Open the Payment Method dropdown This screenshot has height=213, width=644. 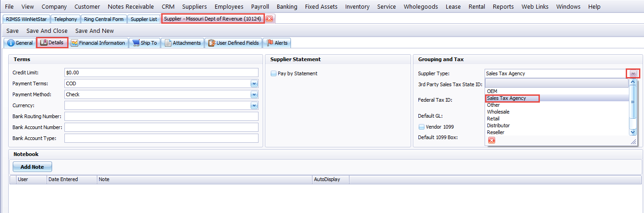[254, 95]
